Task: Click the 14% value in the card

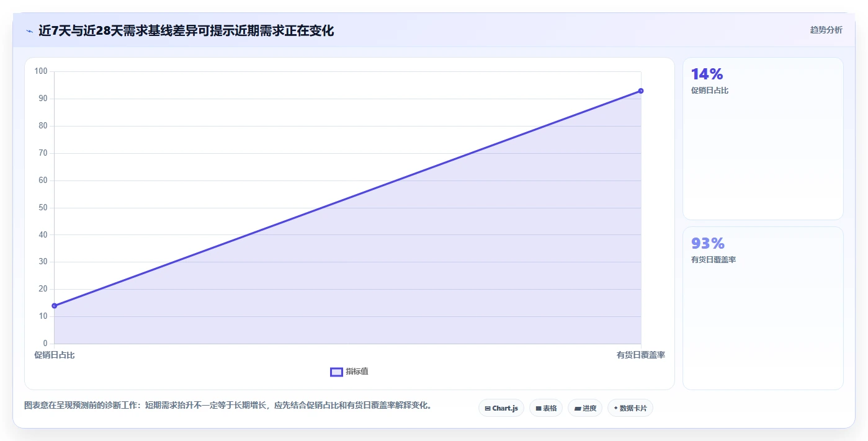Action: [707, 74]
